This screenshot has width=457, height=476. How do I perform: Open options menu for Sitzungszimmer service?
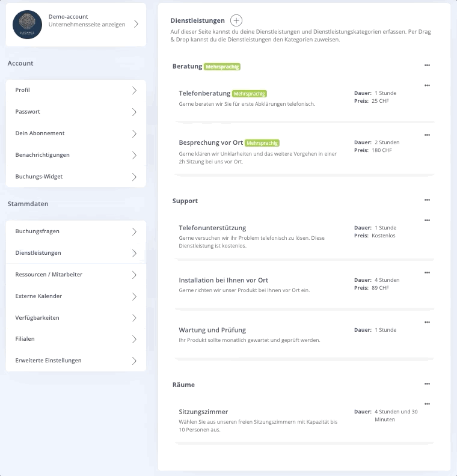pos(427,404)
